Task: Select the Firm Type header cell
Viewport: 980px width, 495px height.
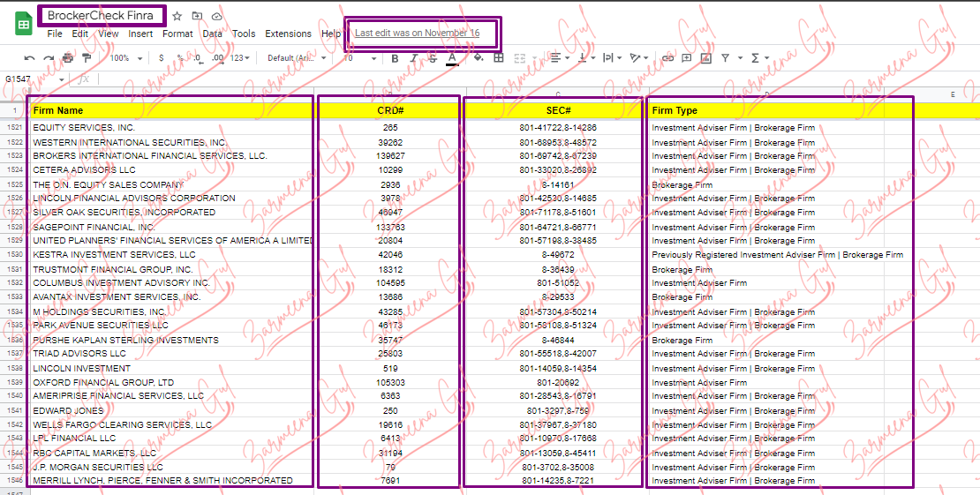Action: coord(766,110)
